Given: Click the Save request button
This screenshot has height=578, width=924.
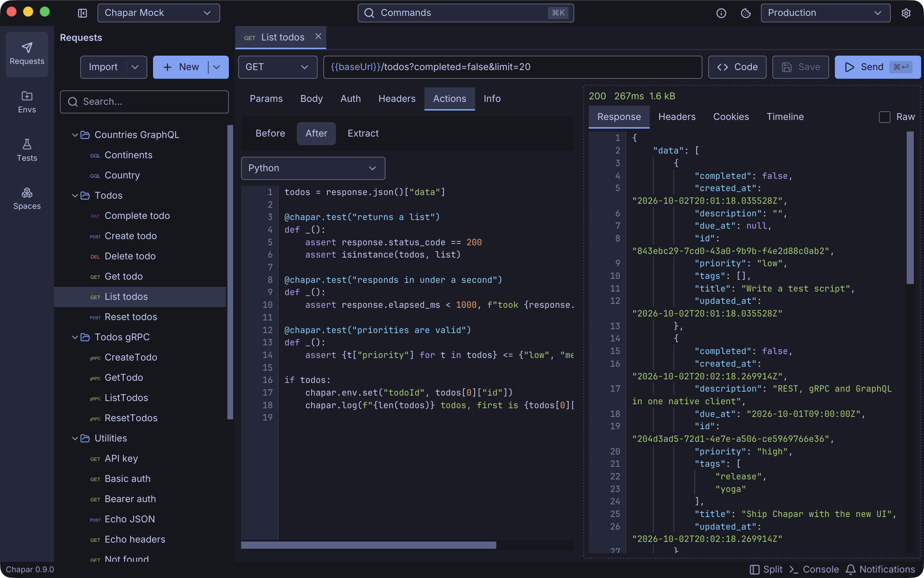Looking at the screenshot, I should click(x=800, y=67).
